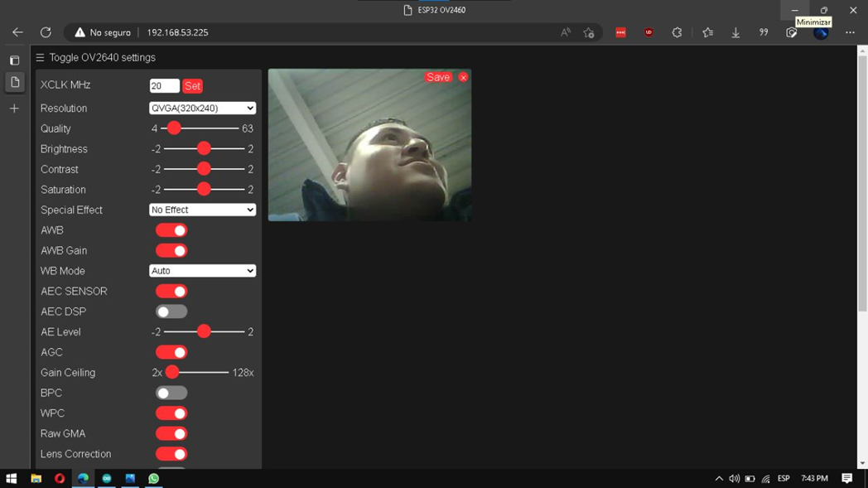Screen dimensions: 868x488
Task: Turn off Lens Correction
Action: [x=171, y=454]
